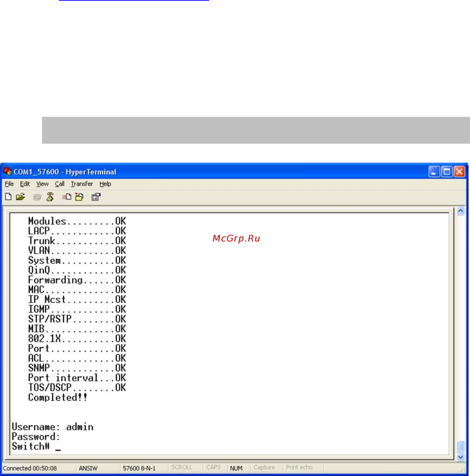Screen dimensions: 470x476
Task: Click the blue underlined link at the top
Action: click(x=134, y=0)
